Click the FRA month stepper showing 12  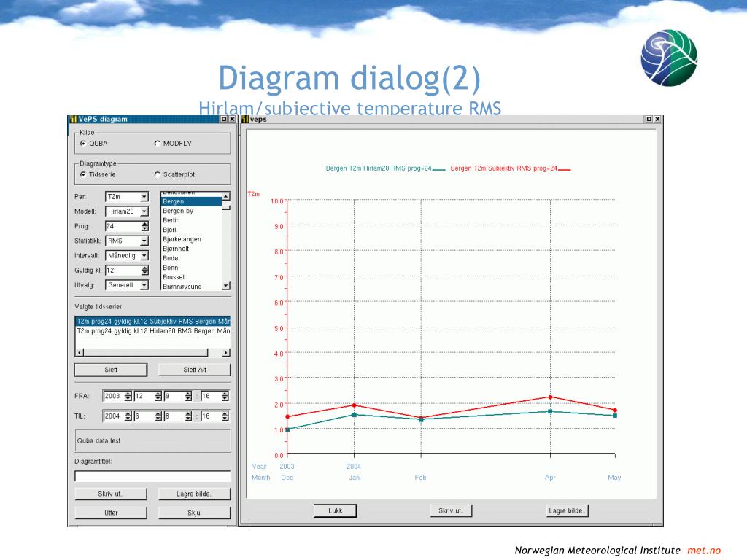click(x=158, y=396)
